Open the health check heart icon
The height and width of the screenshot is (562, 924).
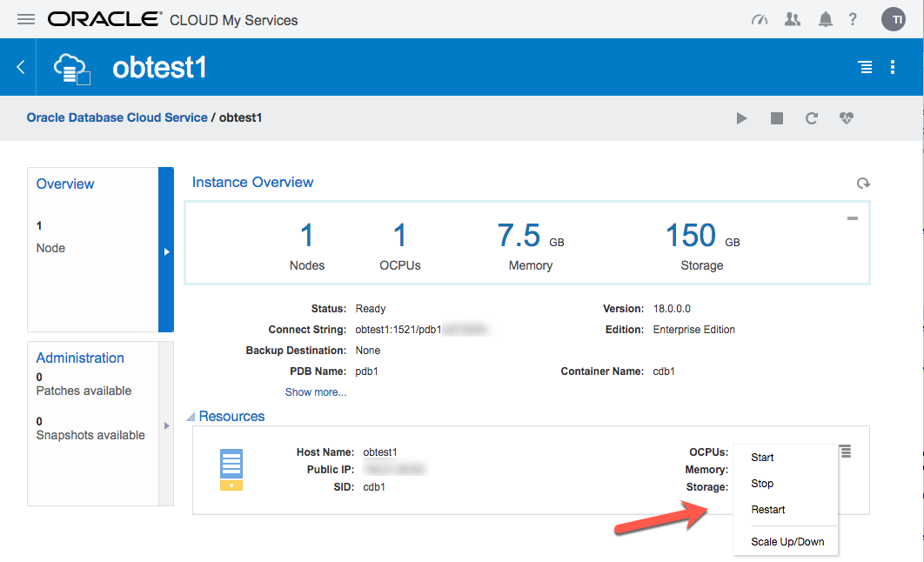coord(847,117)
